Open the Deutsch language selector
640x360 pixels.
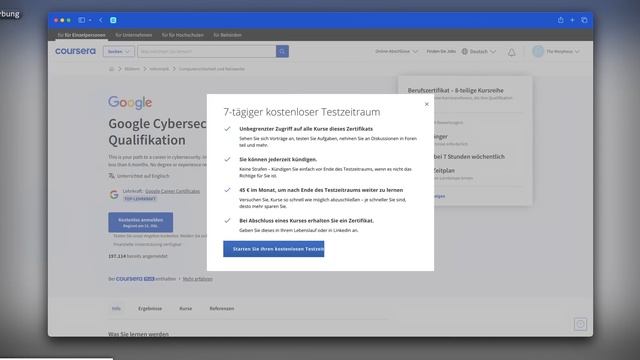[478, 51]
